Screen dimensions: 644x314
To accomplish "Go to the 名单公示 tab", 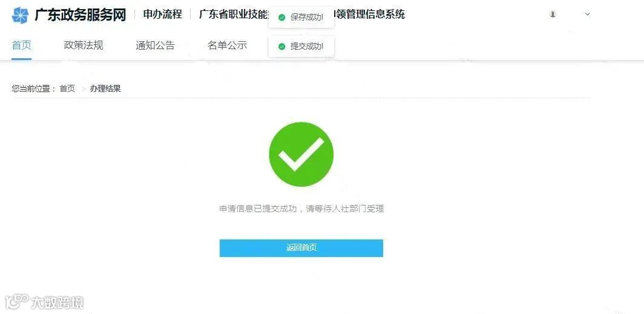I will [x=227, y=45].
